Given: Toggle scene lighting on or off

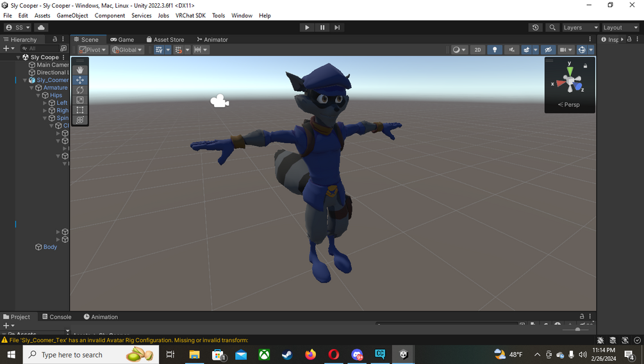Looking at the screenshot, I should coord(495,50).
